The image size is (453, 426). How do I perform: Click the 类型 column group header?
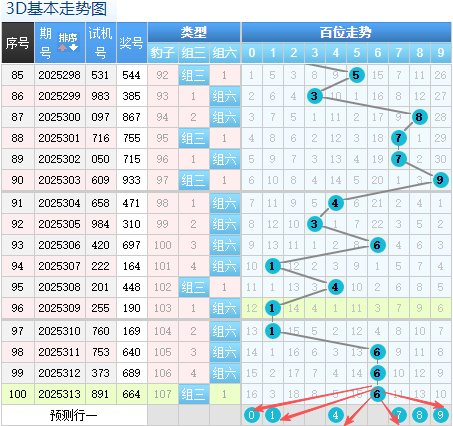click(194, 32)
